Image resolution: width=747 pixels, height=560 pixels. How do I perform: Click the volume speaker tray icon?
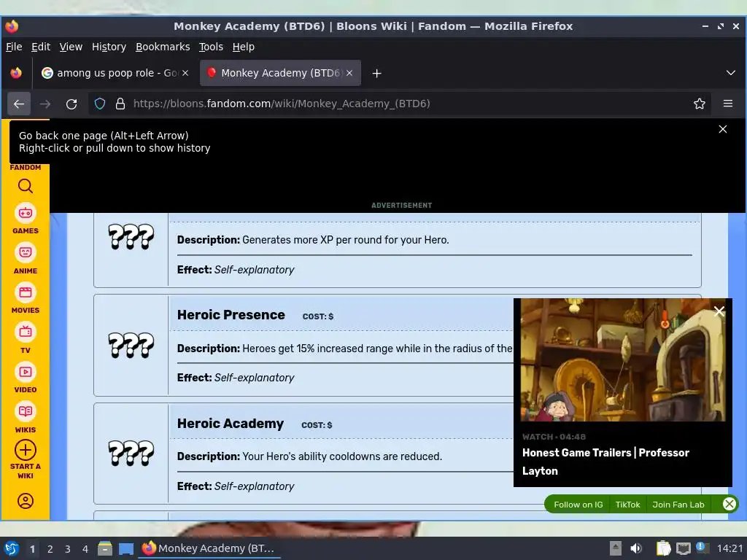coord(635,548)
